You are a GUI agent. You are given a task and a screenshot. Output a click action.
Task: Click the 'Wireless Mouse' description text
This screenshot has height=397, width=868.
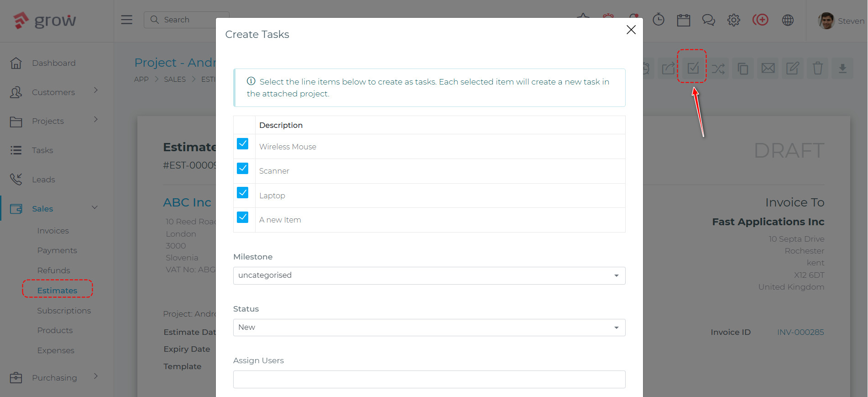tap(288, 147)
